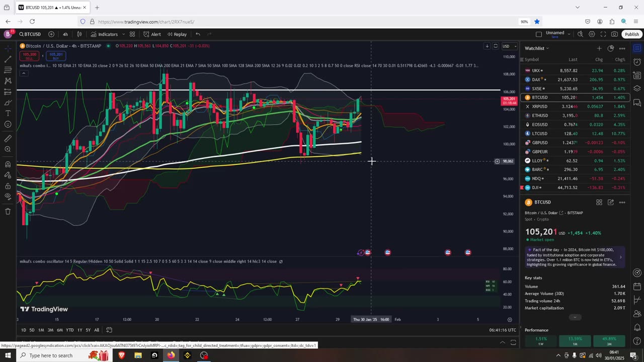Screen dimensions: 644x362
Task: Sort watchlist by Chg% column header
Action: 620,59
